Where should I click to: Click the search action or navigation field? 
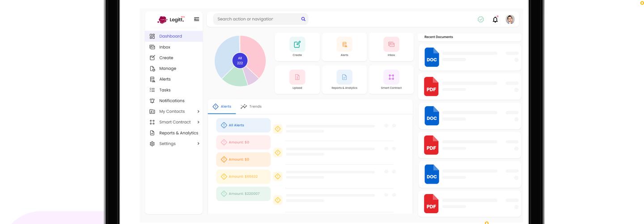point(257,19)
